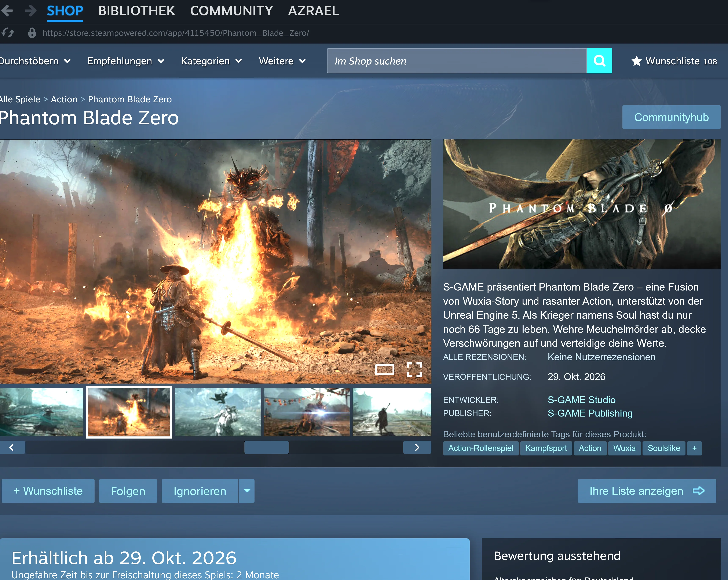
Task: Select the Action-Rollenspiel tag
Action: 480,448
